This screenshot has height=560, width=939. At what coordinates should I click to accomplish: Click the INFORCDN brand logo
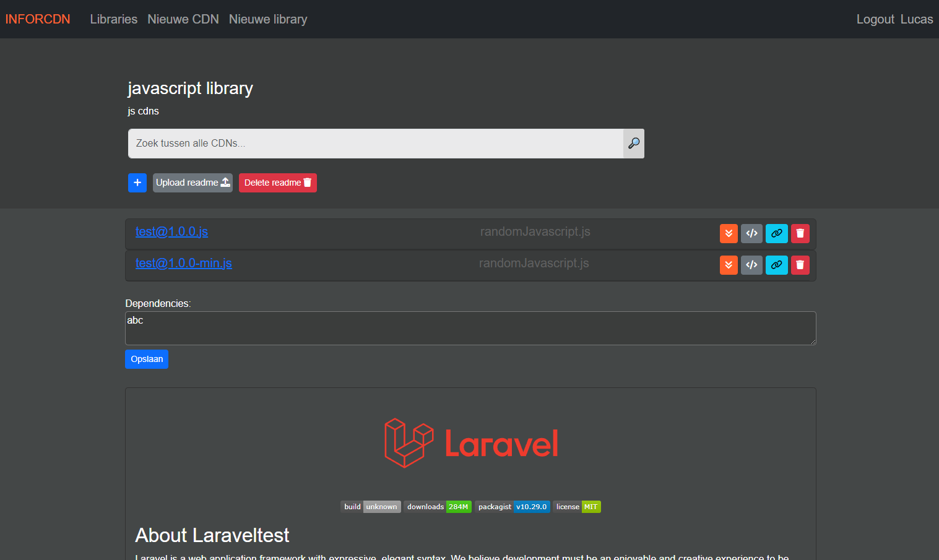coord(38,19)
